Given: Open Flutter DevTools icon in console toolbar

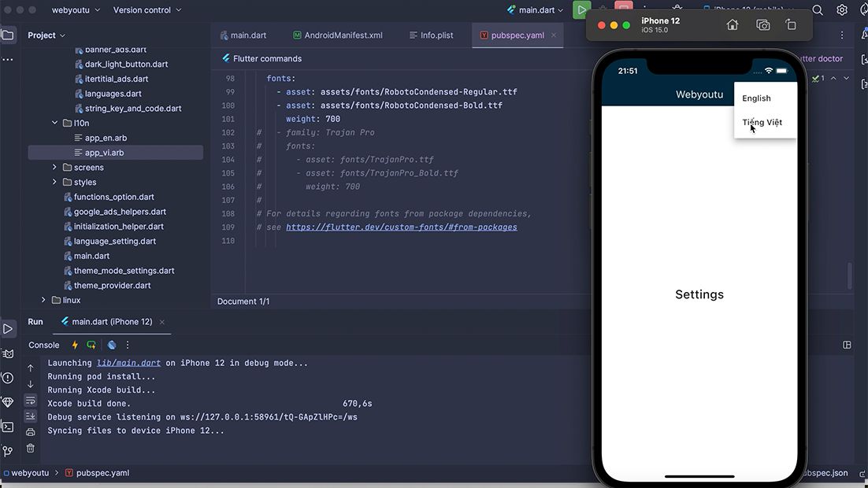Looking at the screenshot, I should coord(112,345).
